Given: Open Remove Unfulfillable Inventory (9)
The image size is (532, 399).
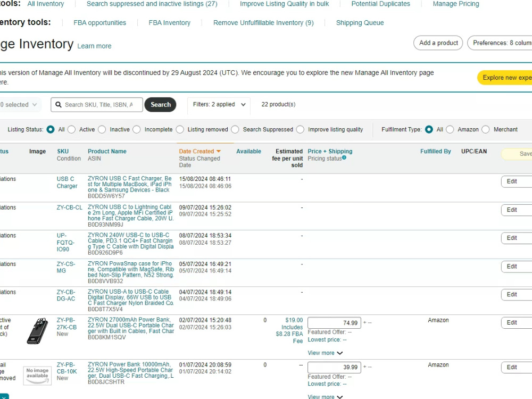Looking at the screenshot, I should (x=263, y=23).
